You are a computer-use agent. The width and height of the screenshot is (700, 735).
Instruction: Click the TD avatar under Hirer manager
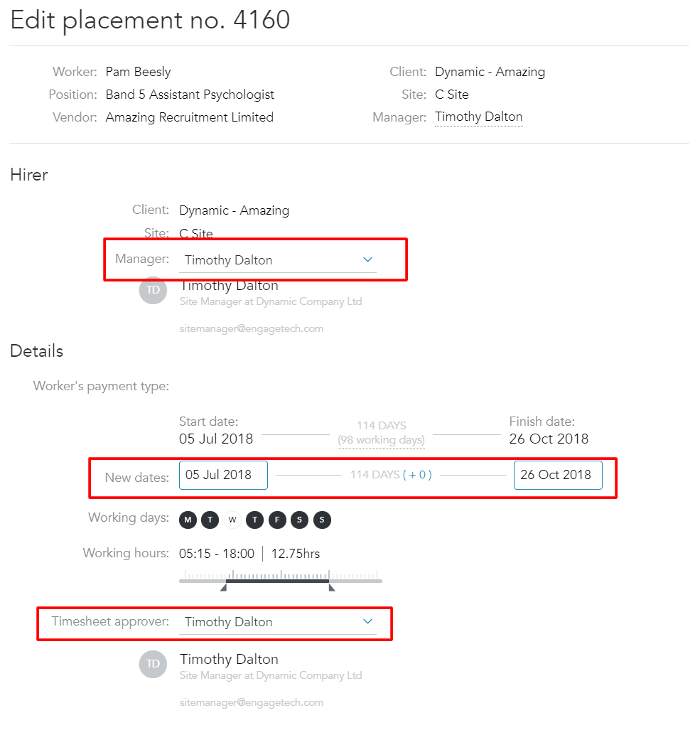click(x=153, y=290)
